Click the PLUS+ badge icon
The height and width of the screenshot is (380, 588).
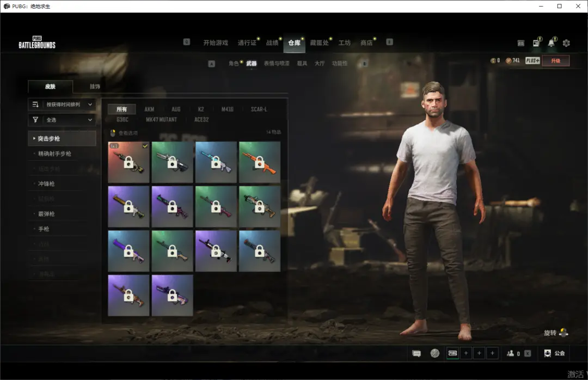click(x=532, y=61)
